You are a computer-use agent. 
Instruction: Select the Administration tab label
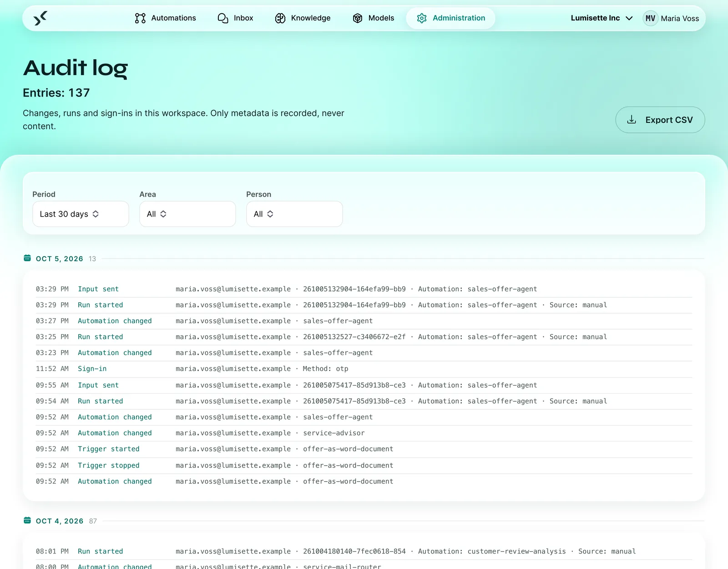pos(459,18)
